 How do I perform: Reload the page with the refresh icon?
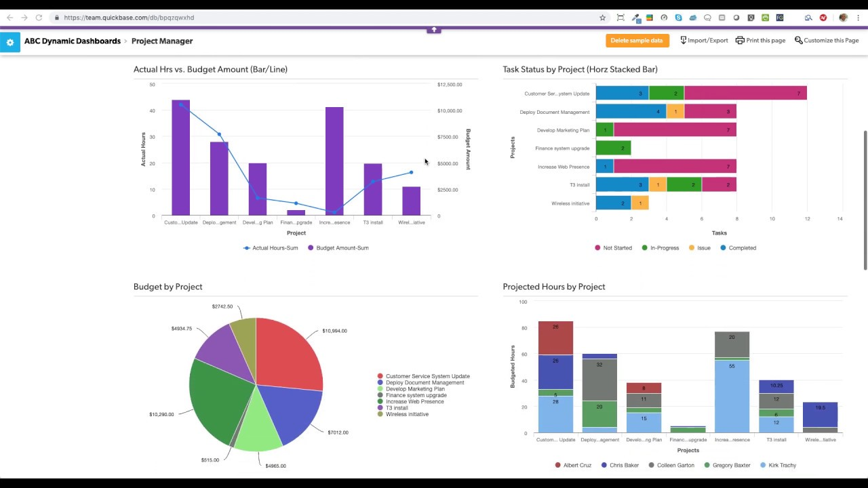(x=39, y=18)
